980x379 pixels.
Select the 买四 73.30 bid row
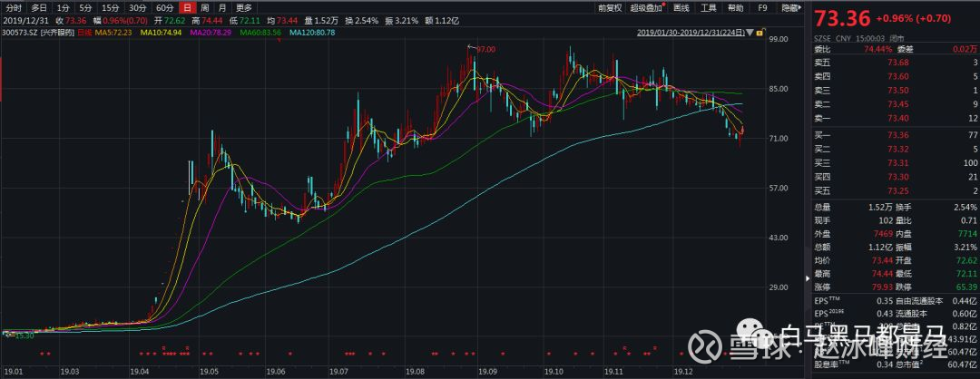point(896,177)
